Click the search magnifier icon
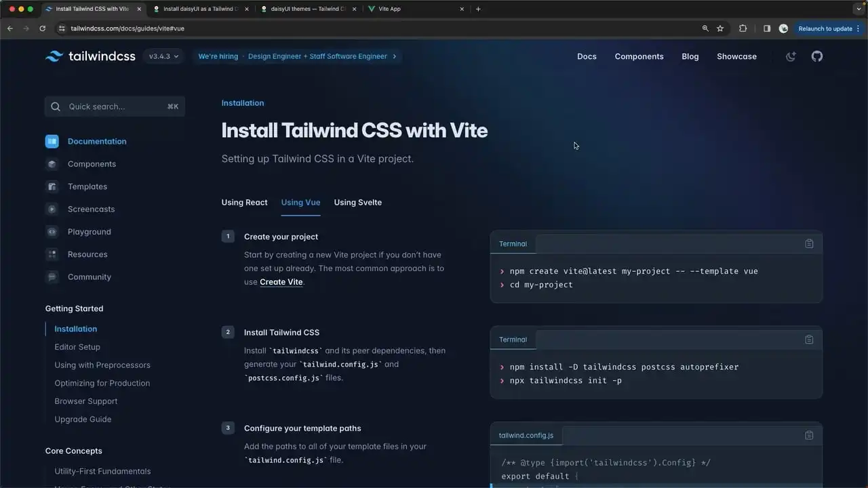This screenshot has height=488, width=868. coord(56,106)
